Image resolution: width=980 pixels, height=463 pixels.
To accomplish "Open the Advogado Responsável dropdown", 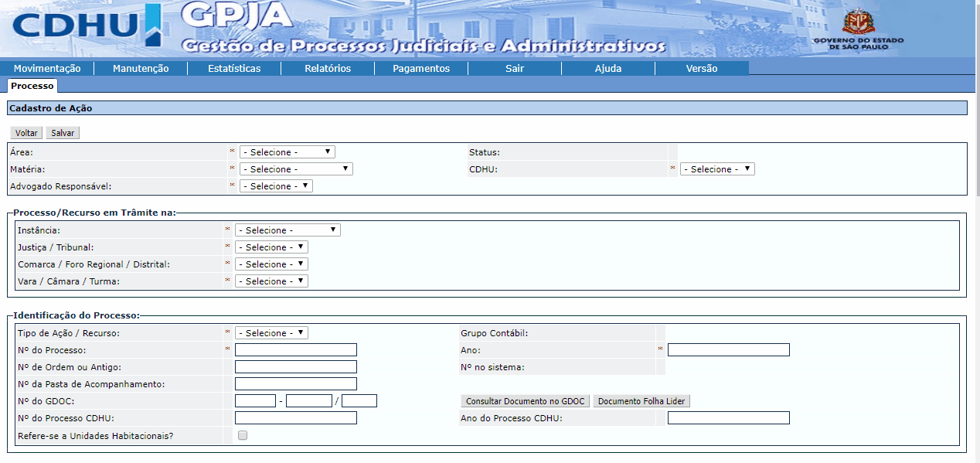I will click(x=276, y=186).
